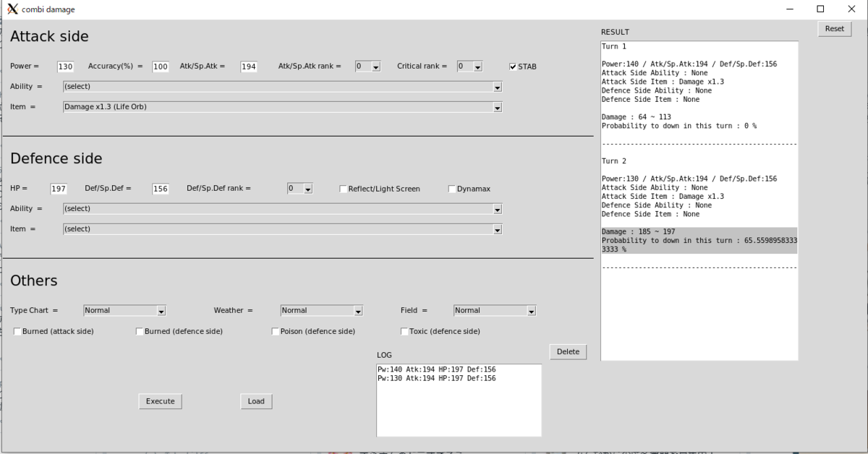Click the Delete log button

point(569,351)
